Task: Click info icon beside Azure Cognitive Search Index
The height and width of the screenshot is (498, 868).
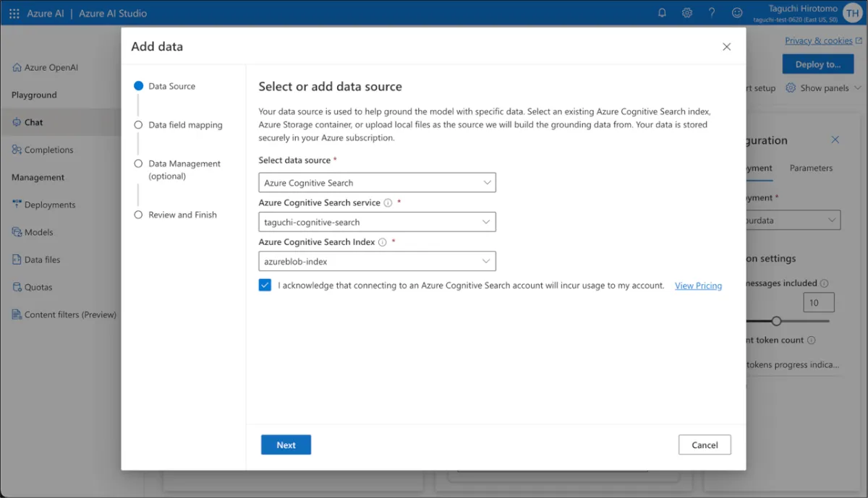Action: (x=383, y=242)
